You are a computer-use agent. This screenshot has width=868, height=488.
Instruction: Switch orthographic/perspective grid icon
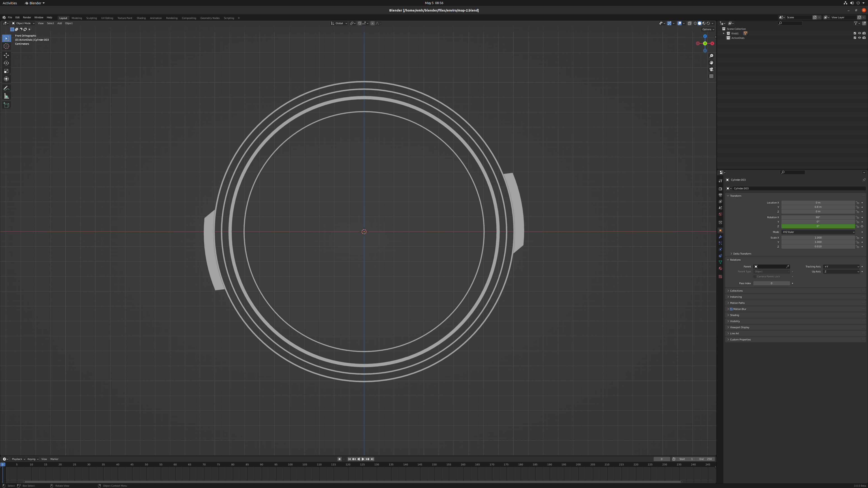point(711,76)
